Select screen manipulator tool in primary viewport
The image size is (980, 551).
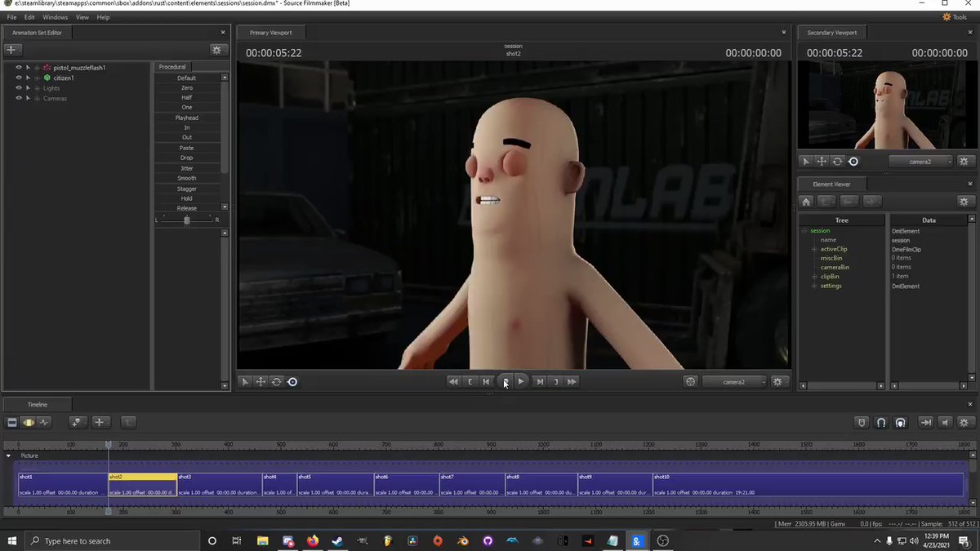(x=292, y=381)
